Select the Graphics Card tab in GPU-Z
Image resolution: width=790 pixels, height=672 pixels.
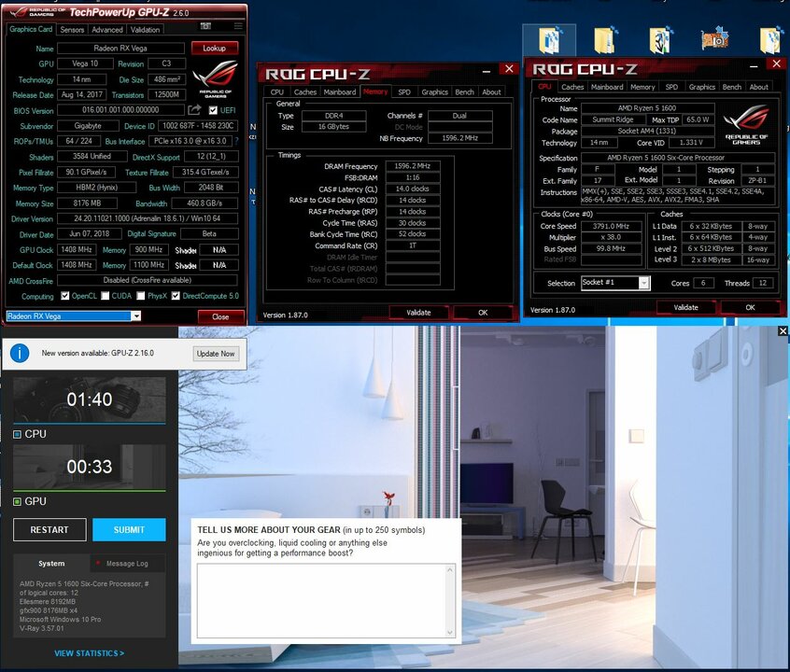point(31,29)
